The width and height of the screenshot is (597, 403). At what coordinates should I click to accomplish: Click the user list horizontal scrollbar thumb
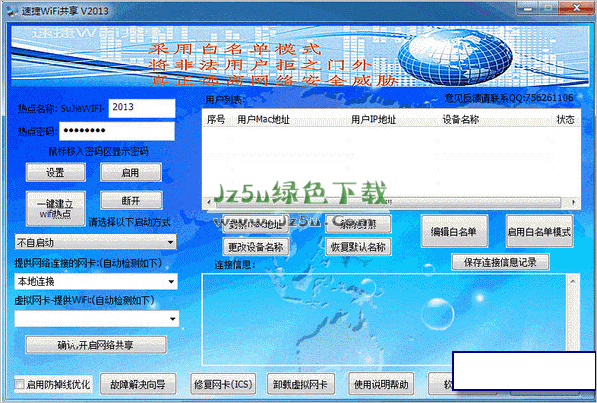coord(387,203)
